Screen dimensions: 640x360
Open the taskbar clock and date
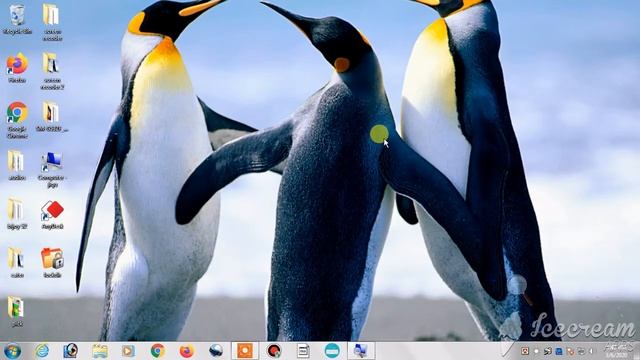pos(619,351)
